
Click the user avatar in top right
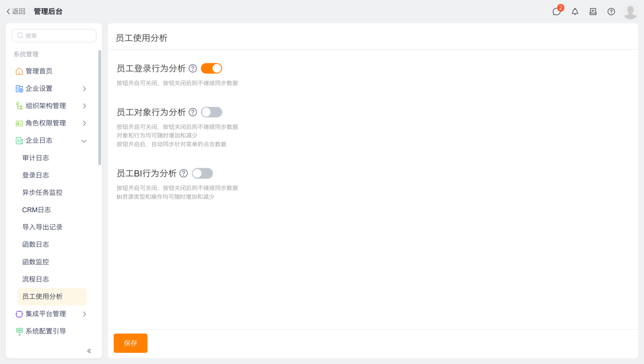[630, 12]
